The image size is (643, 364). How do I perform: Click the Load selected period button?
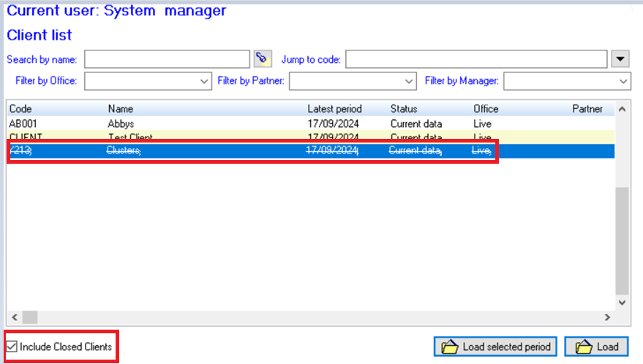coord(495,346)
